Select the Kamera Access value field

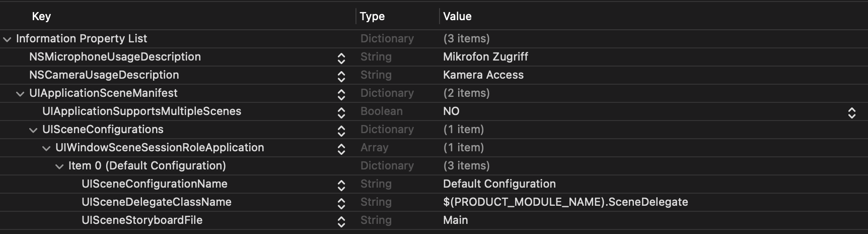[483, 75]
